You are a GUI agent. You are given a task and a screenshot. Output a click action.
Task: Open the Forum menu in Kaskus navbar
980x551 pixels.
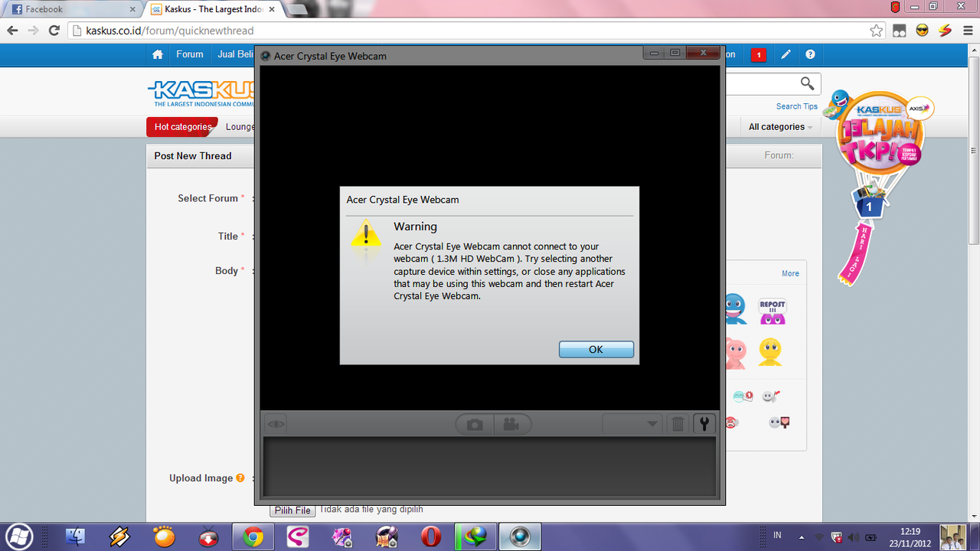coord(189,54)
